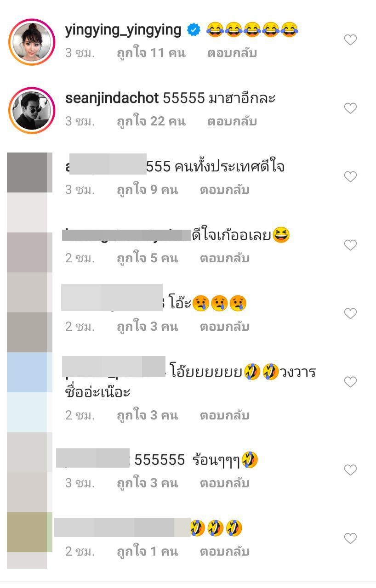
Task: Reply to seanjindachot's comment via ตอบกลับ
Action: 232,122
